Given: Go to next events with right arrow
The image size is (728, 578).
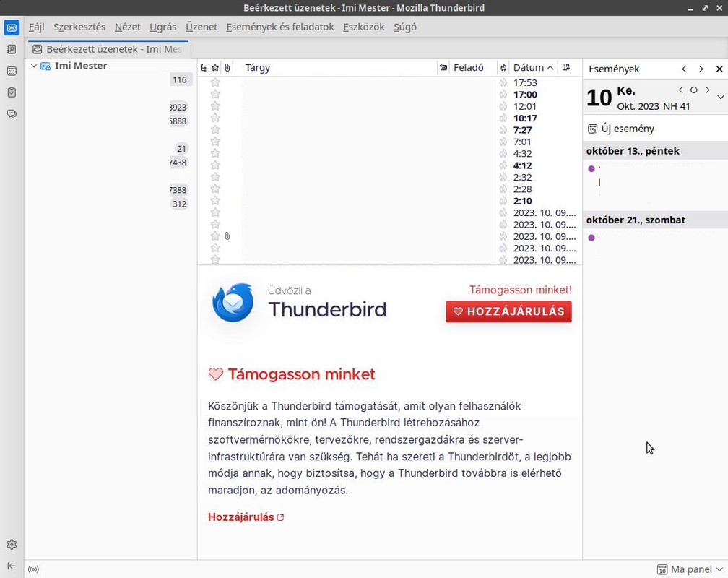Looking at the screenshot, I should tap(701, 69).
